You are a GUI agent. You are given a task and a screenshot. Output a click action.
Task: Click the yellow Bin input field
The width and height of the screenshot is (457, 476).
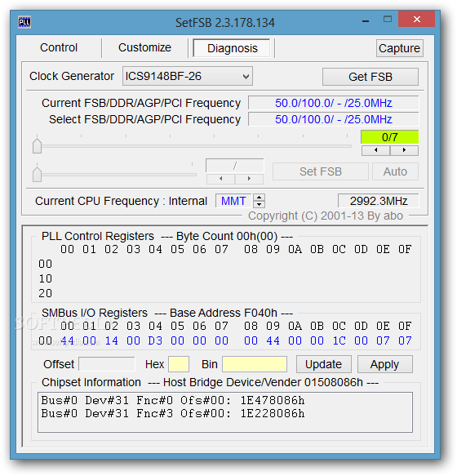tap(255, 364)
